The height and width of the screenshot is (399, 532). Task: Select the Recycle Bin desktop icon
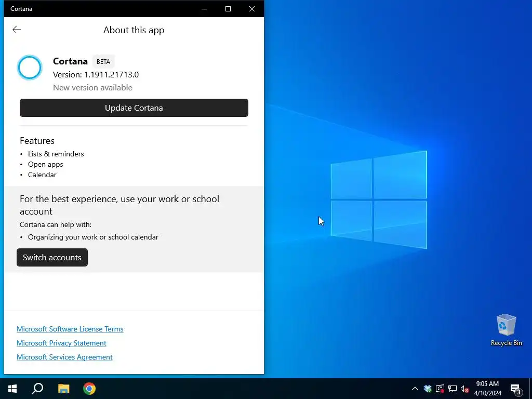[x=506, y=330]
